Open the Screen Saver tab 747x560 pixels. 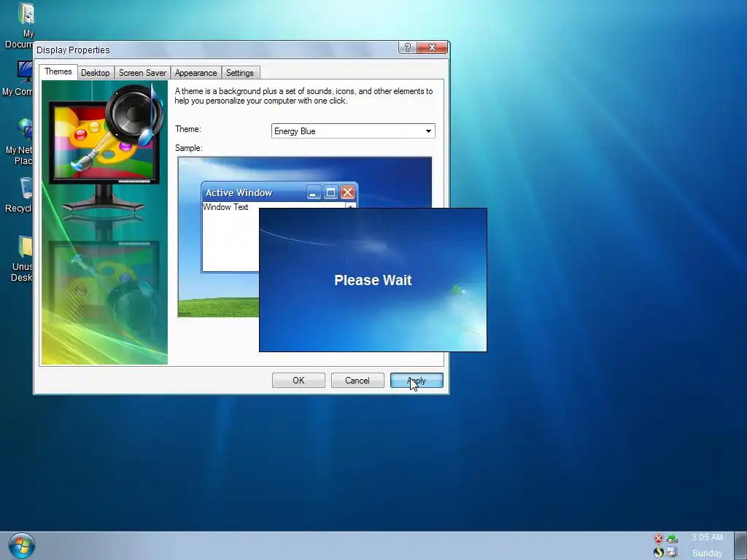tap(142, 73)
